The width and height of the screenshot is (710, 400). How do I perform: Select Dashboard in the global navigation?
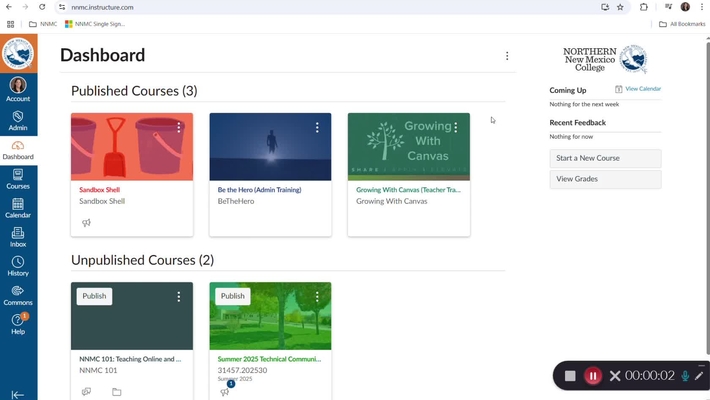[x=18, y=150]
